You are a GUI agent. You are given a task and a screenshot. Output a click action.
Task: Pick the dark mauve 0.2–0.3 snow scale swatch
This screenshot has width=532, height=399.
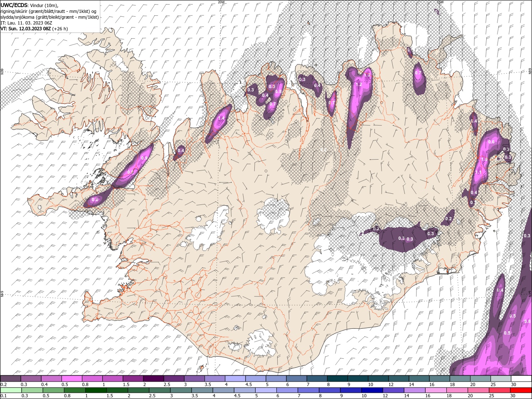pos(10,379)
